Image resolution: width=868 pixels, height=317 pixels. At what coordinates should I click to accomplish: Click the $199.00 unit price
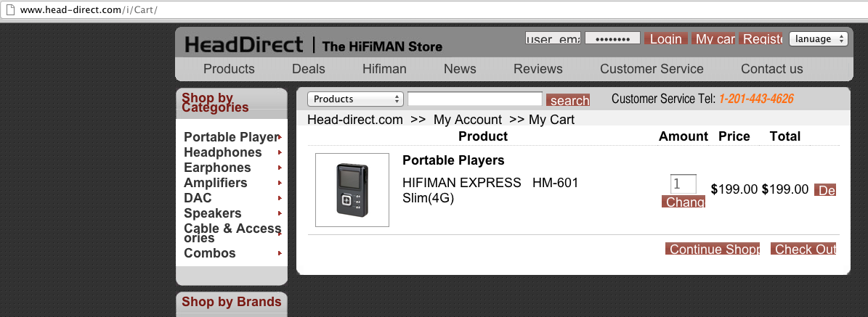click(734, 190)
